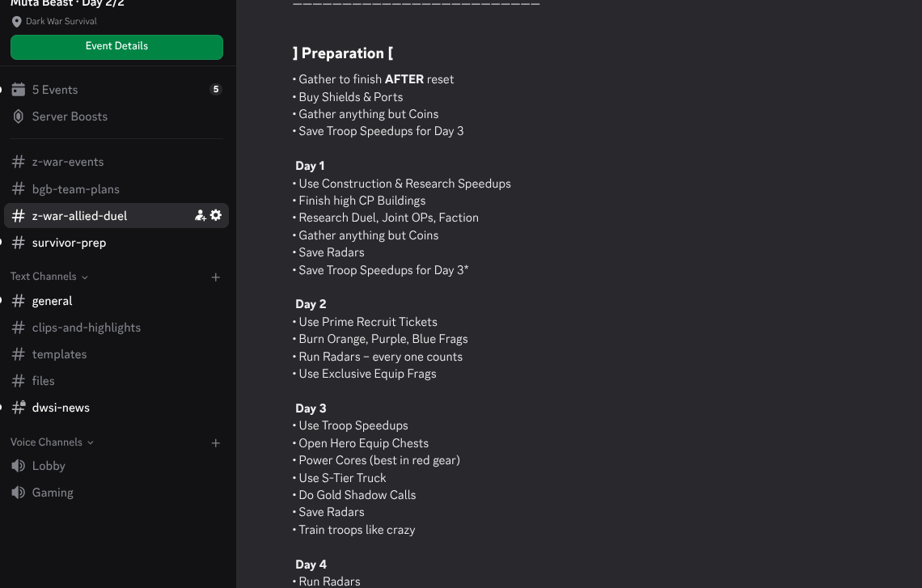Click the invite people icon on z-war-allied-duel

tap(200, 216)
